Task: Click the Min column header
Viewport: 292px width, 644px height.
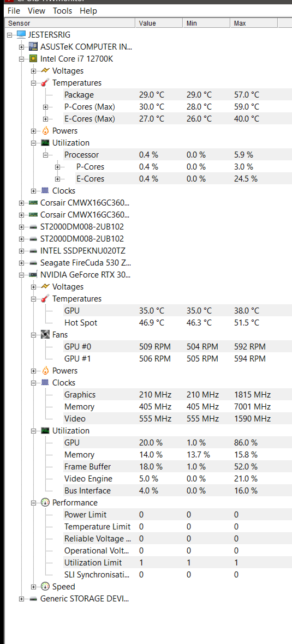Action: coord(206,23)
